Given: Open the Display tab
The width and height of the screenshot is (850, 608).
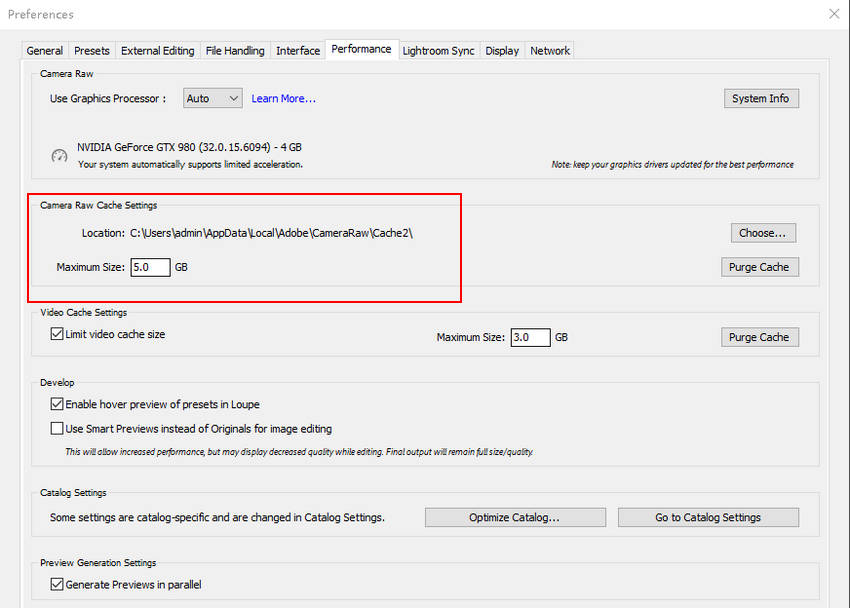Looking at the screenshot, I should (x=502, y=51).
